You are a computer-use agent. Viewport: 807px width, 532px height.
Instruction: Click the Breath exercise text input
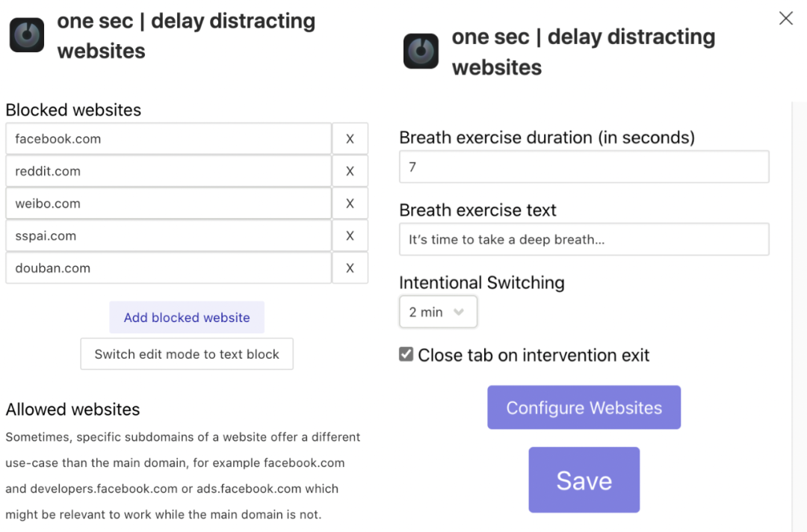(584, 239)
